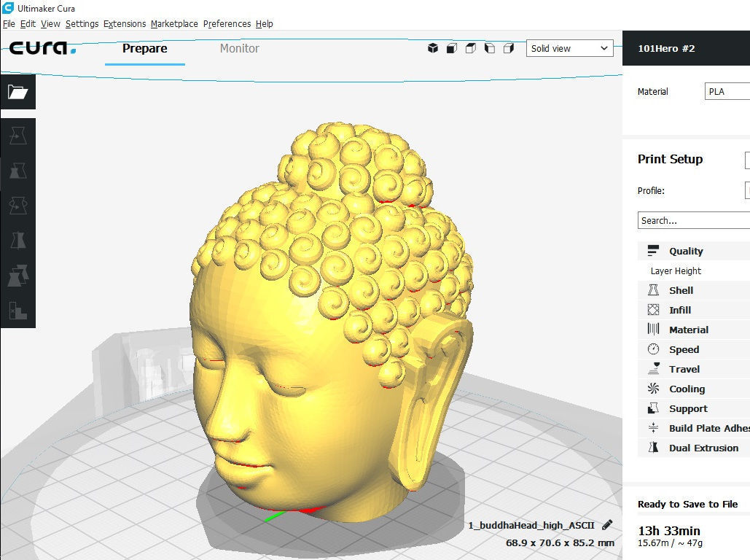Select the Per Model Settings tool

coord(17,276)
